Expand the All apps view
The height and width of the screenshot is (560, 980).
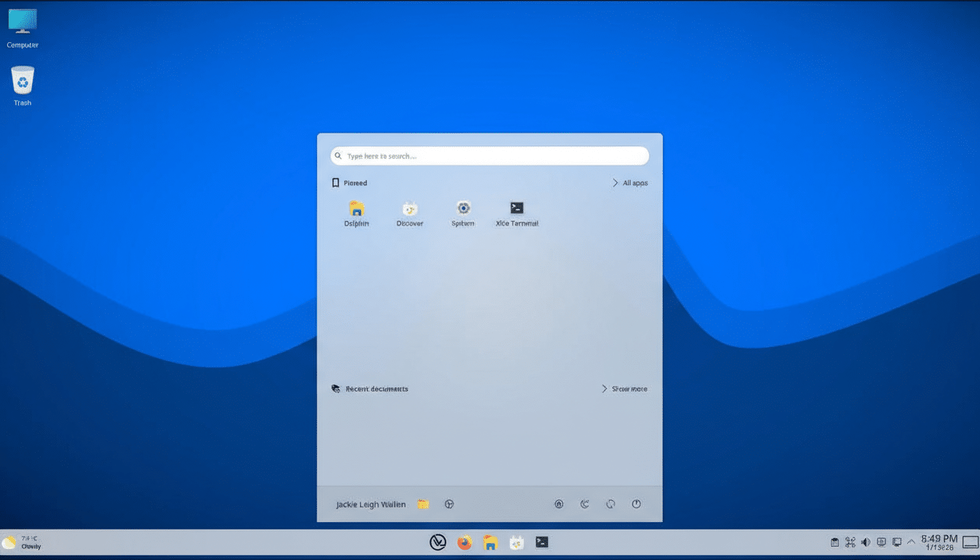click(629, 182)
